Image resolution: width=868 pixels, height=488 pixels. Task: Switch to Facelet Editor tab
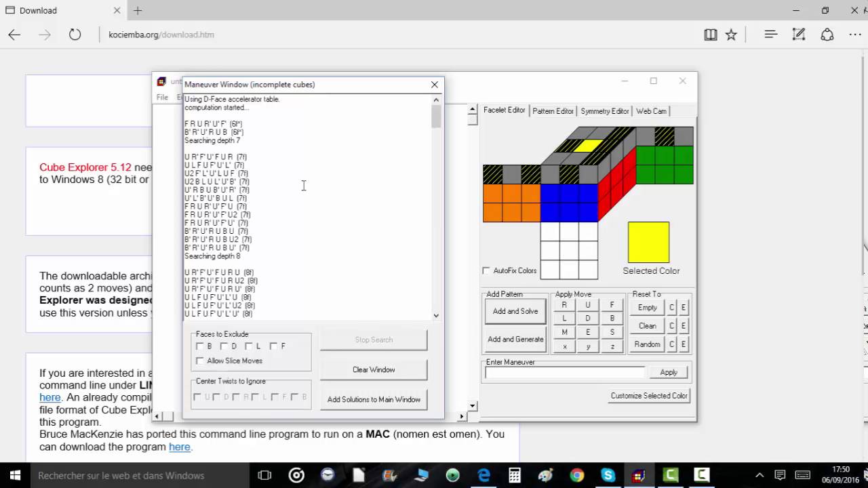[504, 110]
